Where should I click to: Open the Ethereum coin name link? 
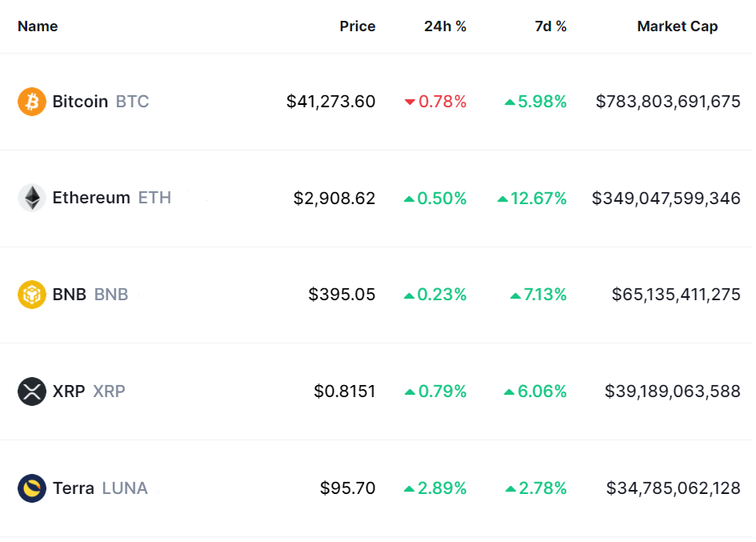[x=91, y=198]
